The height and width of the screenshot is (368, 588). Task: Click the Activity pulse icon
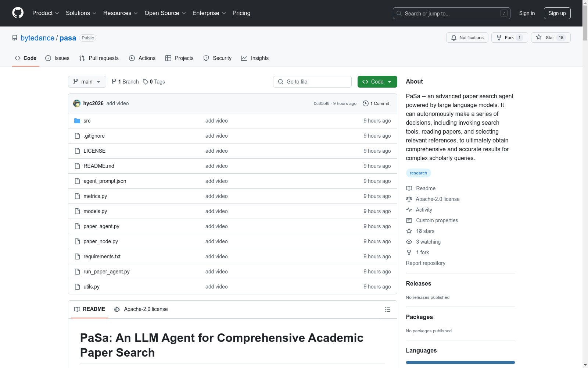pyautogui.click(x=409, y=210)
